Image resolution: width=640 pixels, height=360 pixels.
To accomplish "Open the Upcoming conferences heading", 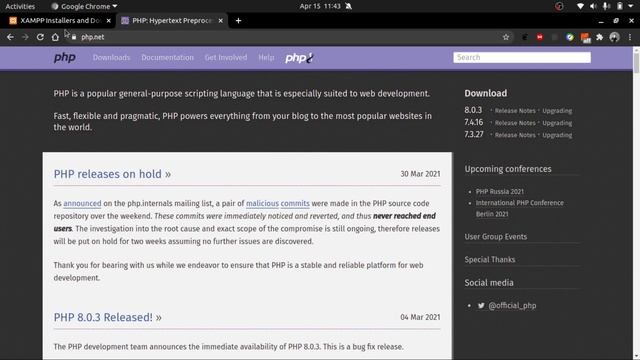I will 508,169.
